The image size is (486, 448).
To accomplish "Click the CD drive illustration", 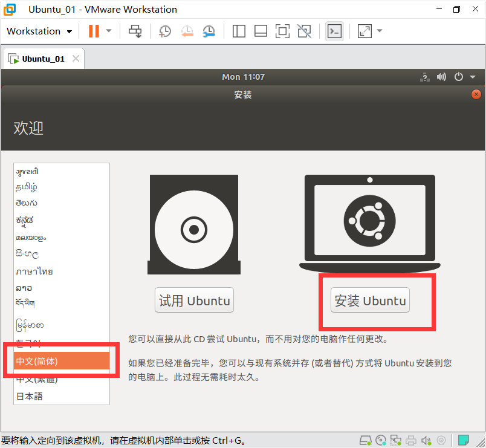I will 194,224.
